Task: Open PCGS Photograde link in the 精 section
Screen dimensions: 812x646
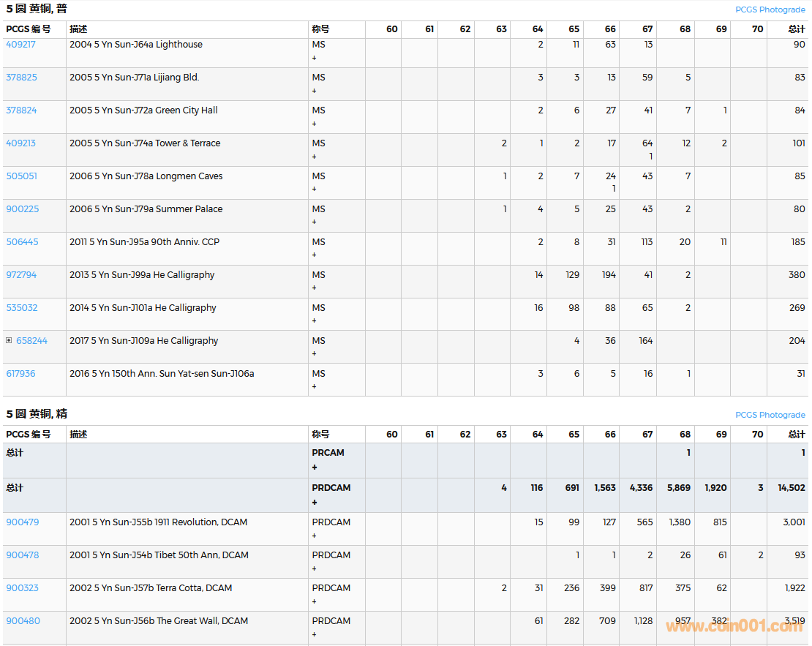Action: point(770,415)
